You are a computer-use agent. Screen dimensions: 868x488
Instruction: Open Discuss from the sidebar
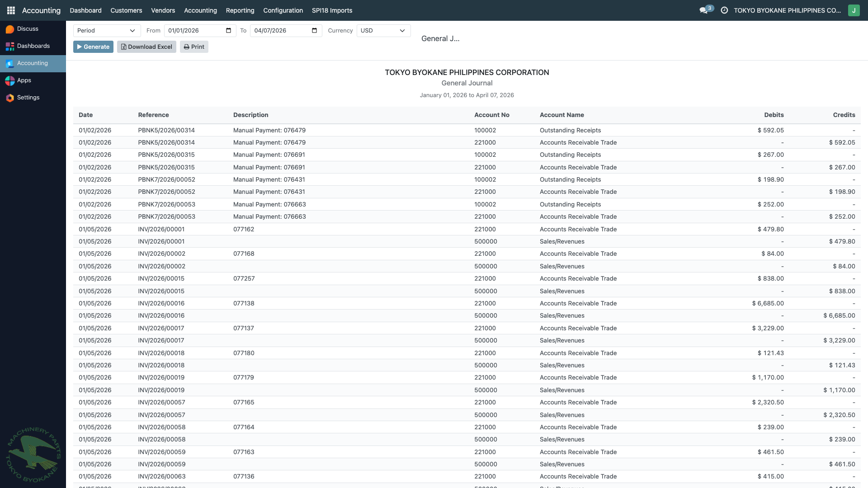coord(27,29)
